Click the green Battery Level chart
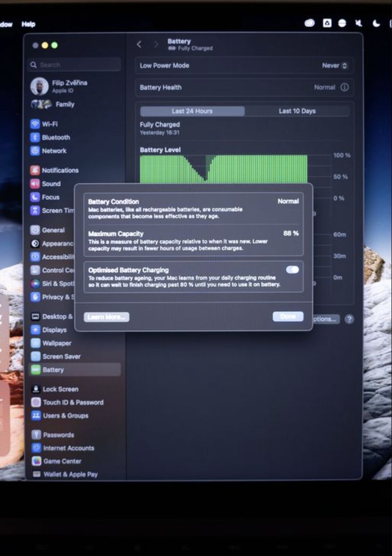392x556 pixels. pos(224,169)
